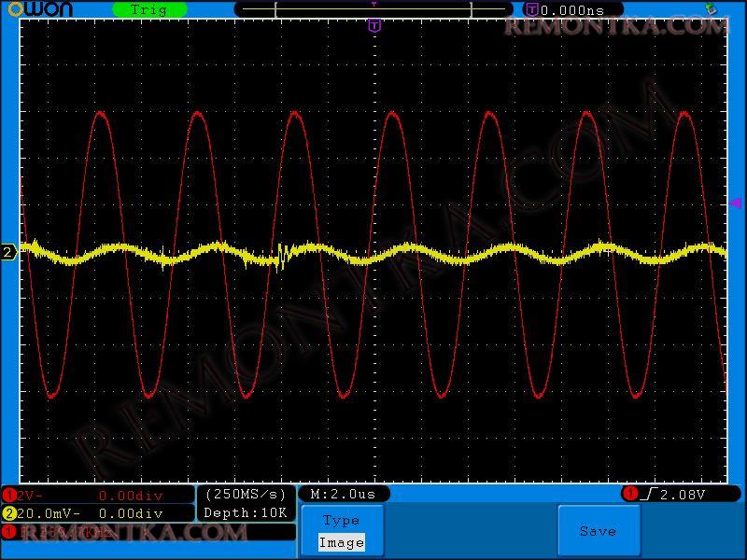Click the purple trigger level arrow
The height and width of the screenshot is (560, 747).
[735, 203]
